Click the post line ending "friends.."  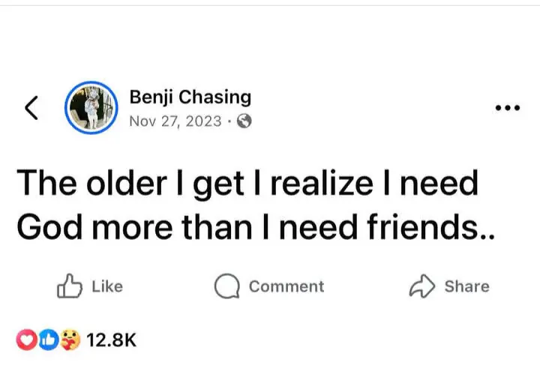tap(256, 228)
